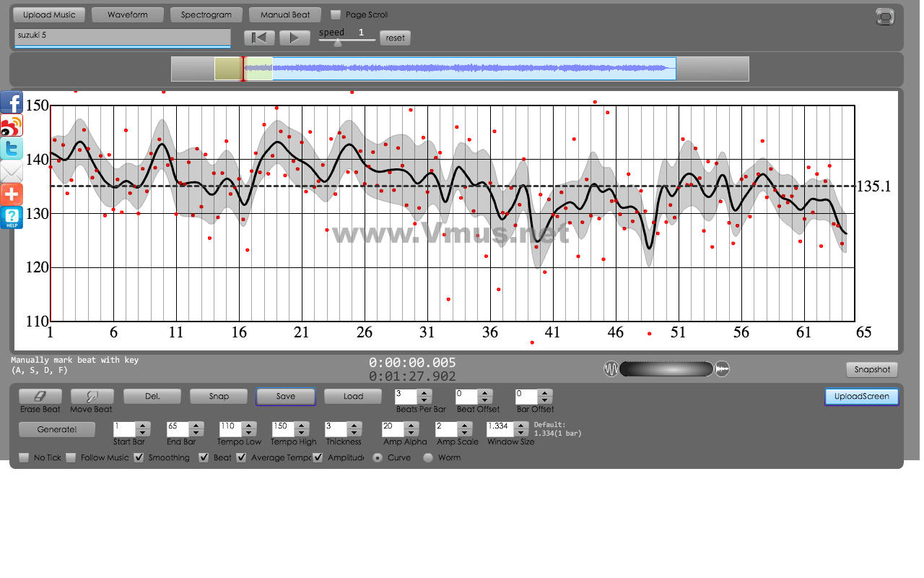Click the Generate! button

click(x=57, y=429)
